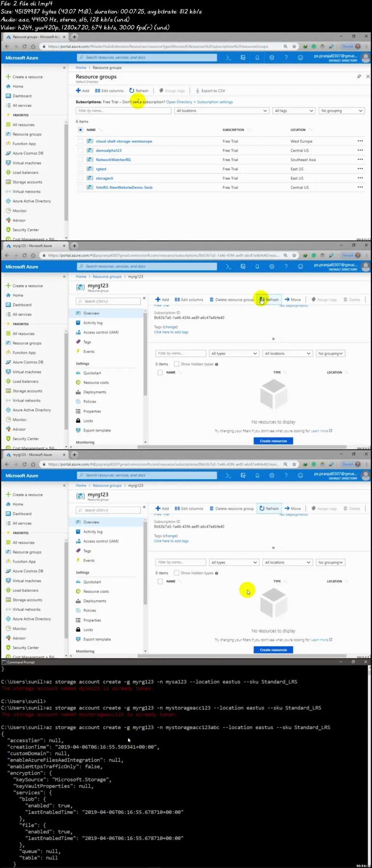The height and width of the screenshot is (868, 372).
Task: Open All locations dropdown on Resource groups list page
Action: click(x=222, y=111)
